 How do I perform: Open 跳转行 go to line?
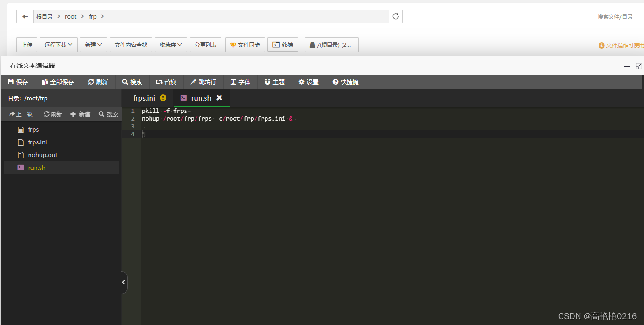point(203,82)
